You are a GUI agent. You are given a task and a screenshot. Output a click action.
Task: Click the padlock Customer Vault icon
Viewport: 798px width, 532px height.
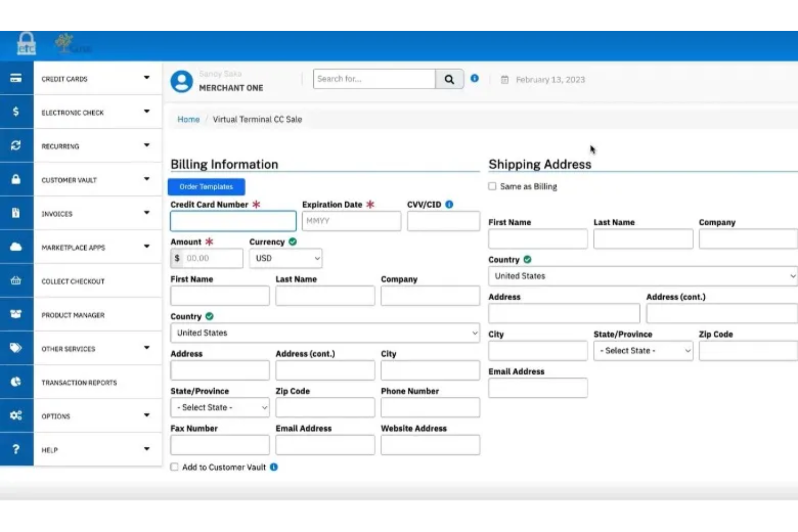[x=17, y=179]
